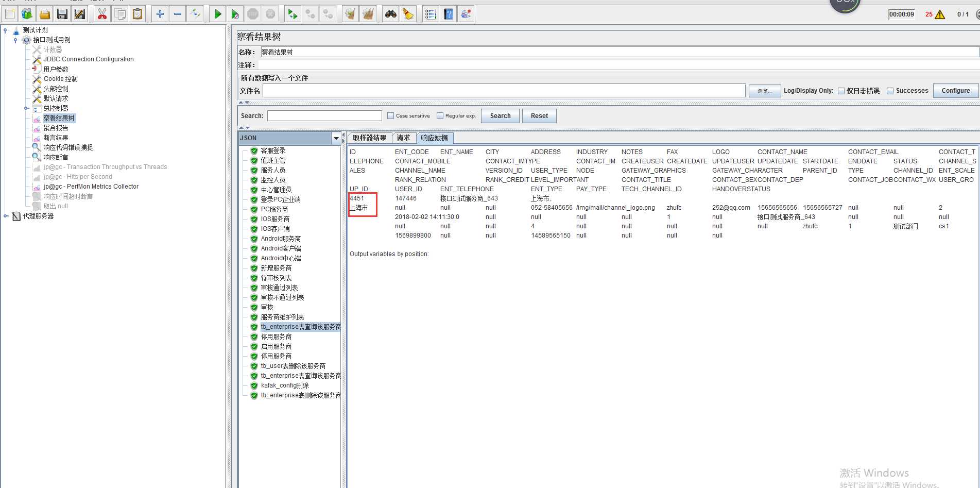Select the 新增服务商 sample result
The height and width of the screenshot is (488, 980).
tap(276, 268)
